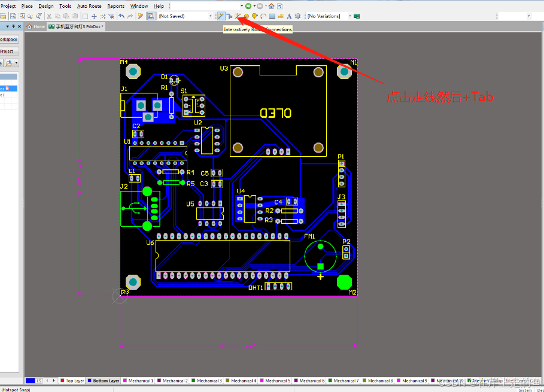The image size is (544, 392).
Task: Pin the Projects panel
Action: point(13,26)
